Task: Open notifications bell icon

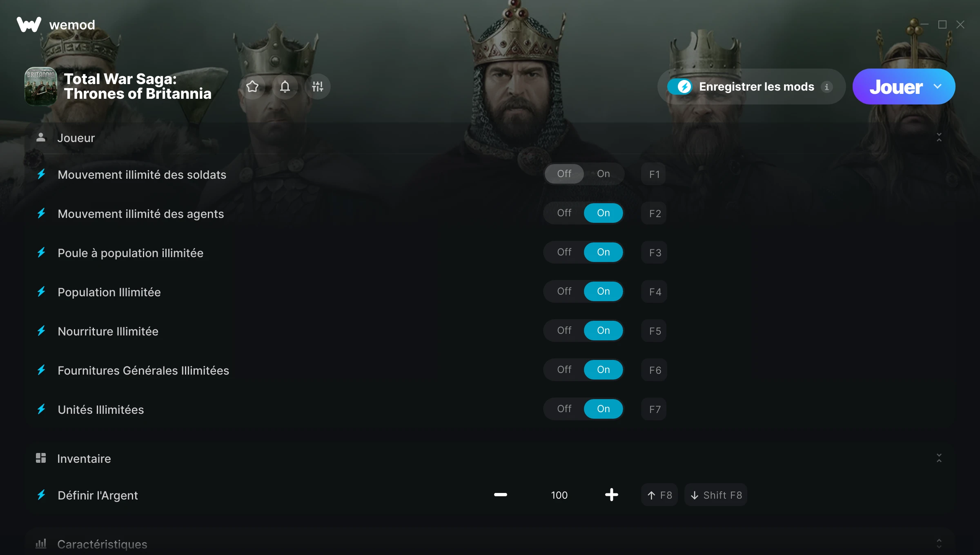Action: 285,87
